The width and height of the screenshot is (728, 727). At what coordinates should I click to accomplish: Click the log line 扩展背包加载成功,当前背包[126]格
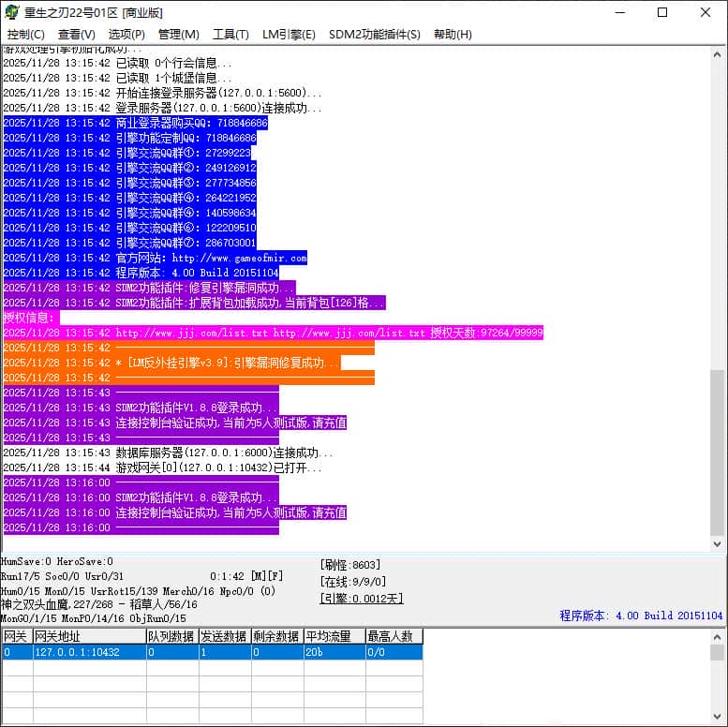coord(194,303)
